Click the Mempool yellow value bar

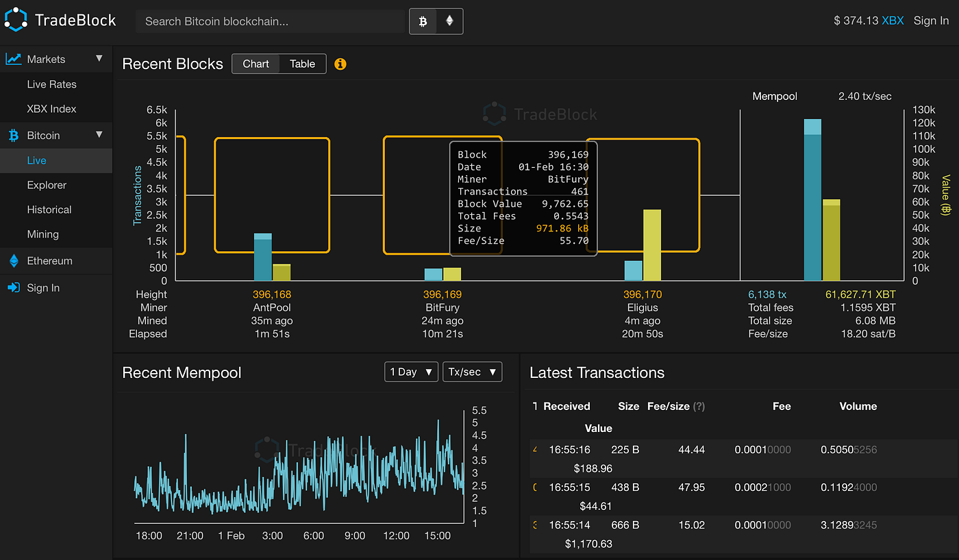coord(831,240)
